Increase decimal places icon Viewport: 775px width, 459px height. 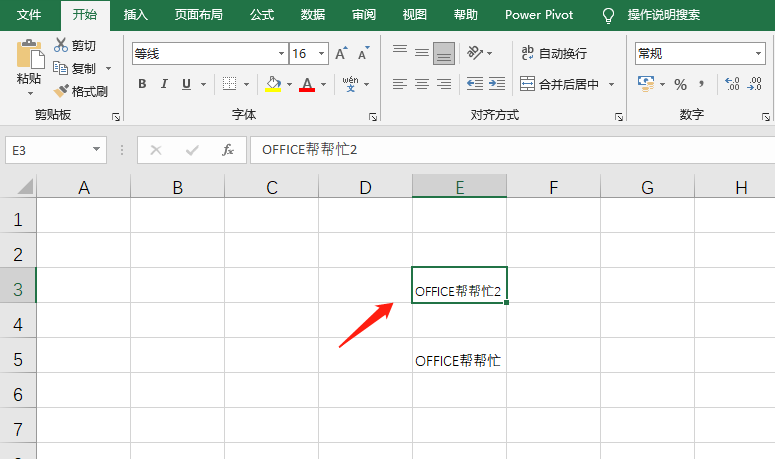(732, 84)
